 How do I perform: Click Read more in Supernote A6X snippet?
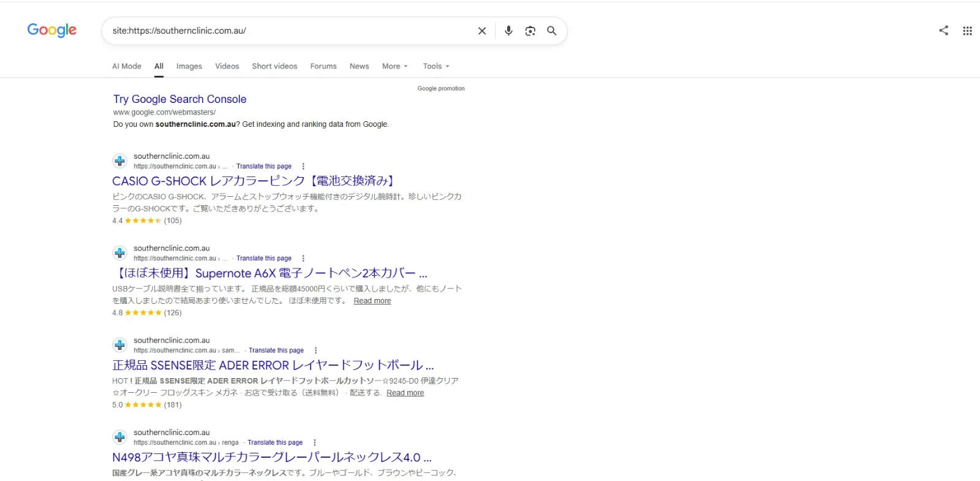[x=372, y=301]
